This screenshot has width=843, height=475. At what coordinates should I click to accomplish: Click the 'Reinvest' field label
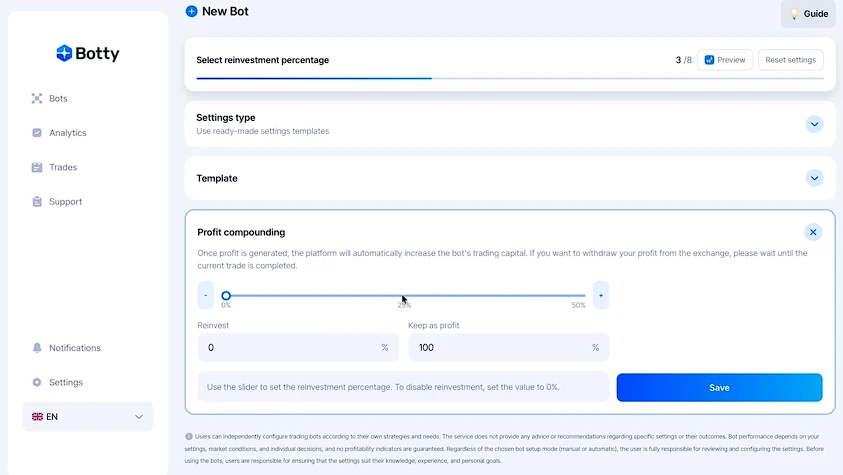[x=213, y=325]
